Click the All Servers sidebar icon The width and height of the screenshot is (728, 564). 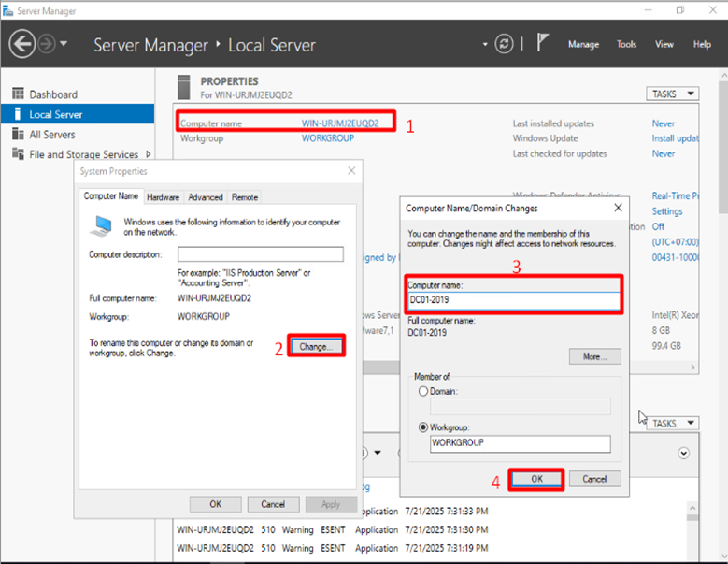click(x=18, y=135)
